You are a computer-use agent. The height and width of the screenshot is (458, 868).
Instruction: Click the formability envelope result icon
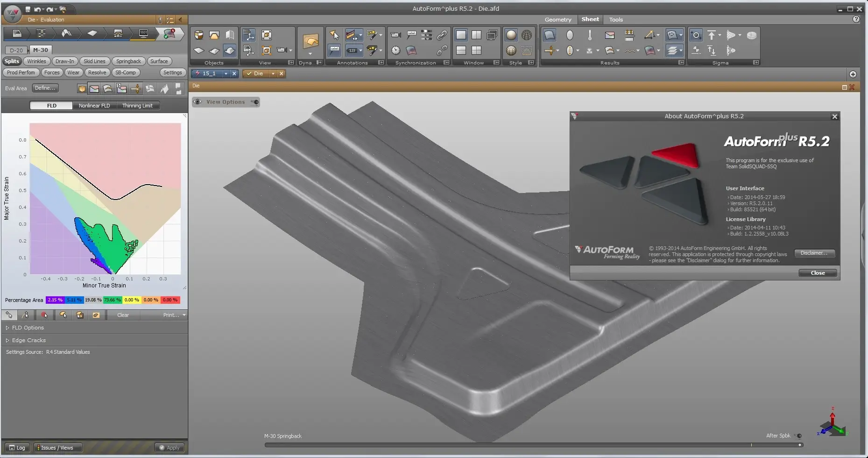tap(610, 35)
